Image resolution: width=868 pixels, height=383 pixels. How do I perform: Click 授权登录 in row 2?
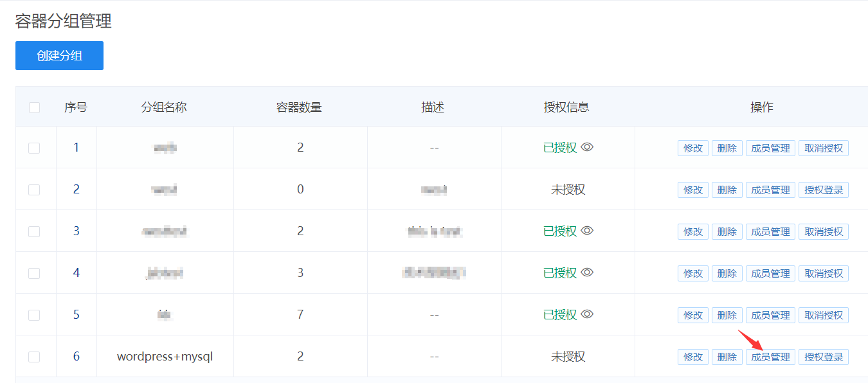pyautogui.click(x=824, y=190)
